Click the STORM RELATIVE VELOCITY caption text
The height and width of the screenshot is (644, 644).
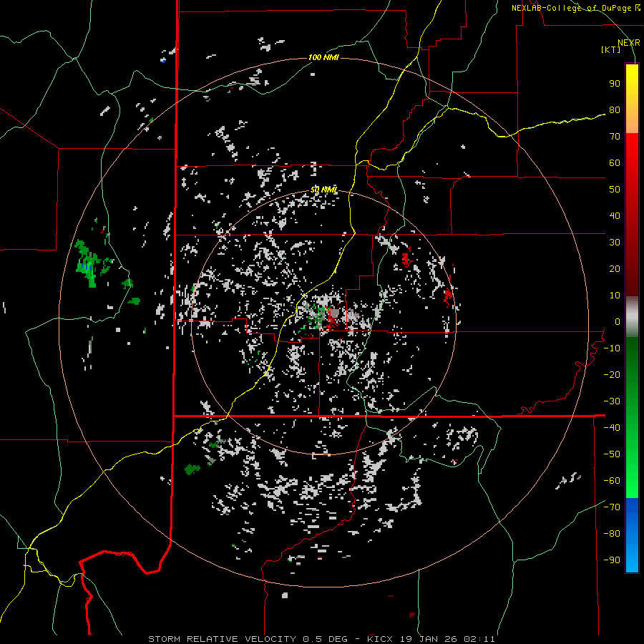pyautogui.click(x=223, y=639)
